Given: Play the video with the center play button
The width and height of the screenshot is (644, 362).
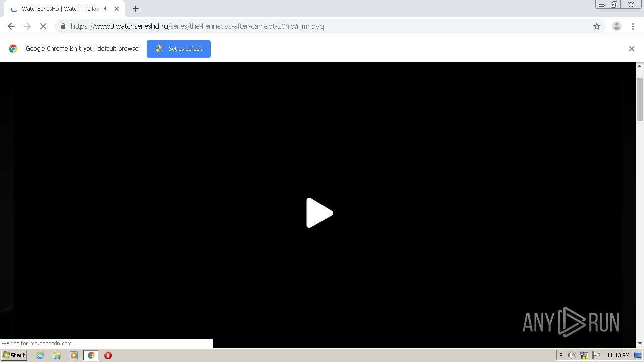Looking at the screenshot, I should 319,213.
